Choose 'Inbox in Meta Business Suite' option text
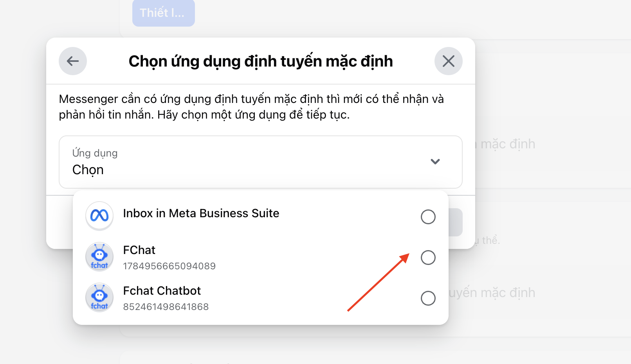 (201, 213)
